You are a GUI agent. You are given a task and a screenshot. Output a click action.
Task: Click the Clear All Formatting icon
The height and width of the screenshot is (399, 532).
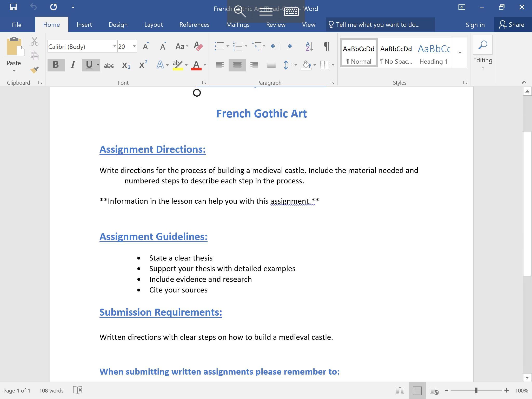(x=198, y=46)
